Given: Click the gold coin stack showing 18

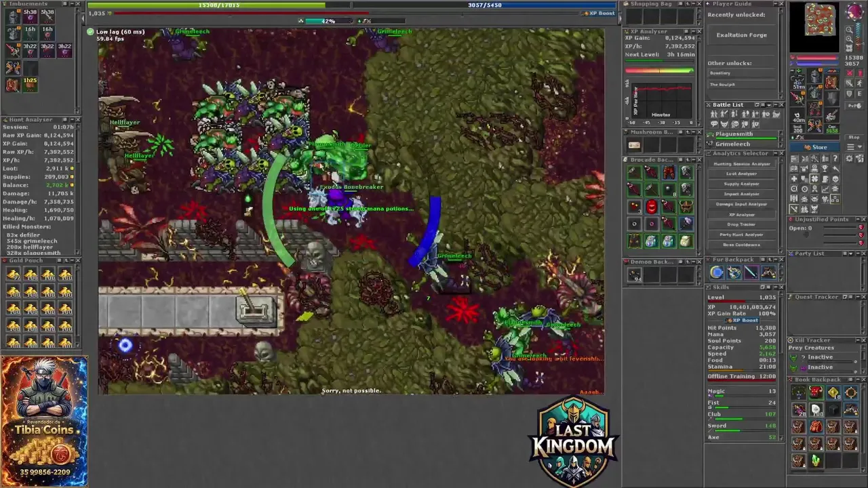Looking at the screenshot, I should pos(833,392).
